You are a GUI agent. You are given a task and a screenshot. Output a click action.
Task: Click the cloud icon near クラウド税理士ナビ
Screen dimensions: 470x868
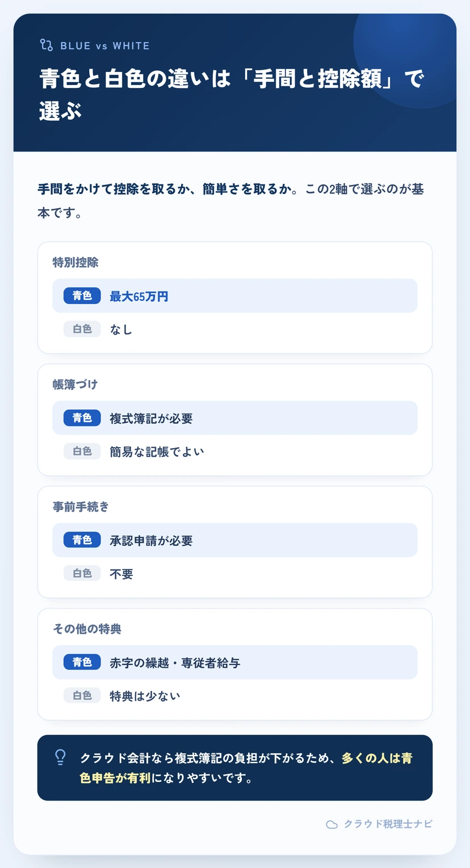pyautogui.click(x=332, y=824)
